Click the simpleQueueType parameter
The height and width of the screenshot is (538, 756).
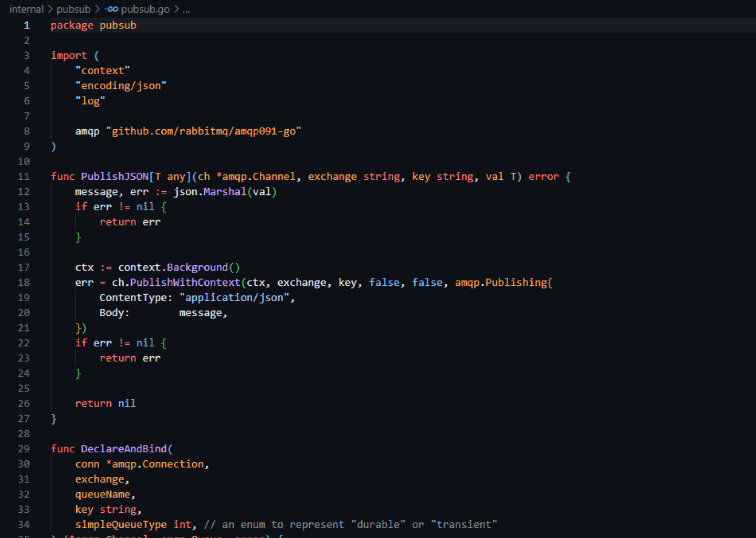click(x=121, y=524)
